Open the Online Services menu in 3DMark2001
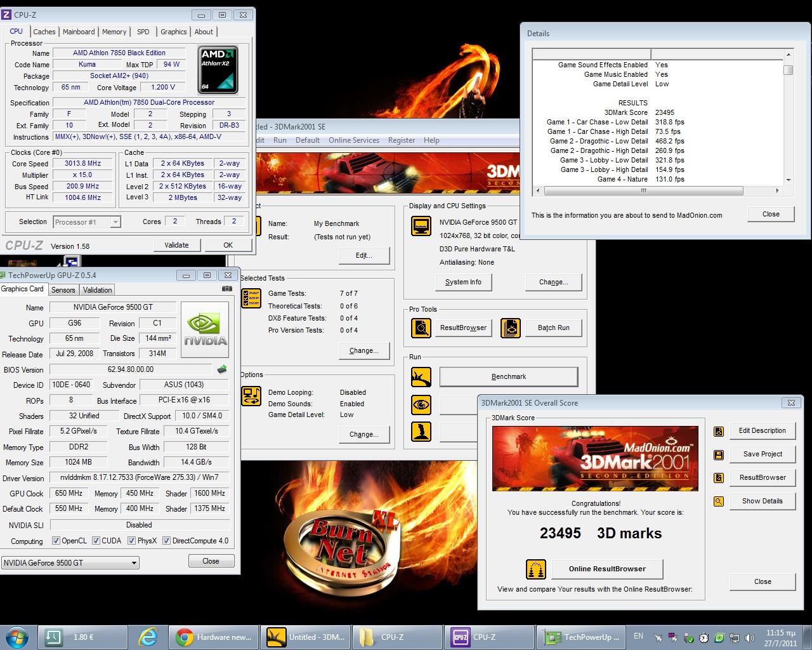This screenshot has height=650, width=812. [x=354, y=140]
